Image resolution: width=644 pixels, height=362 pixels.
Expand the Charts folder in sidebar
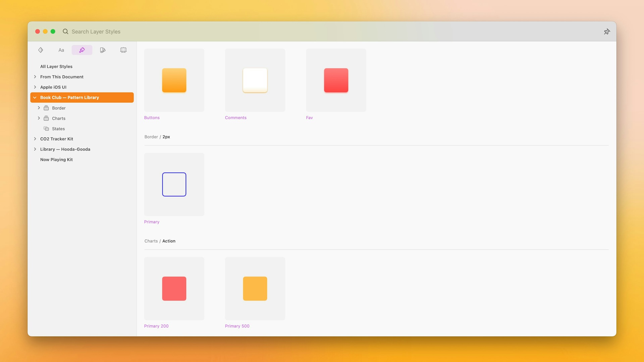pyautogui.click(x=39, y=118)
